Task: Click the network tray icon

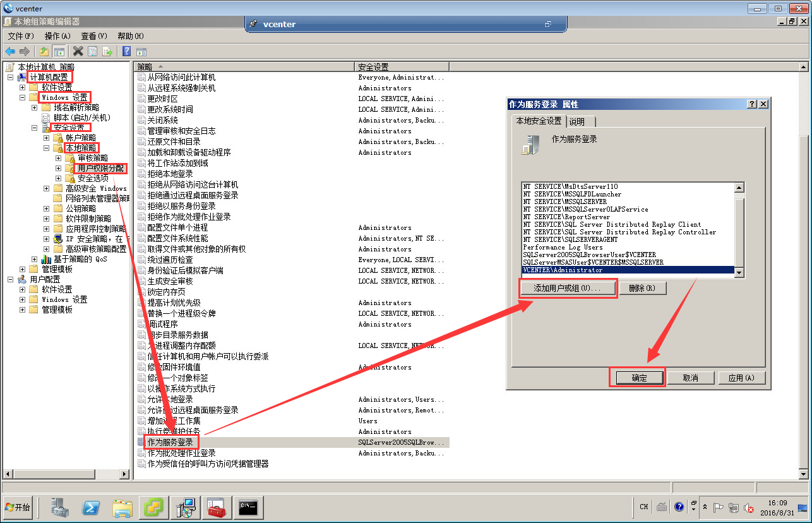Action: 734,507
